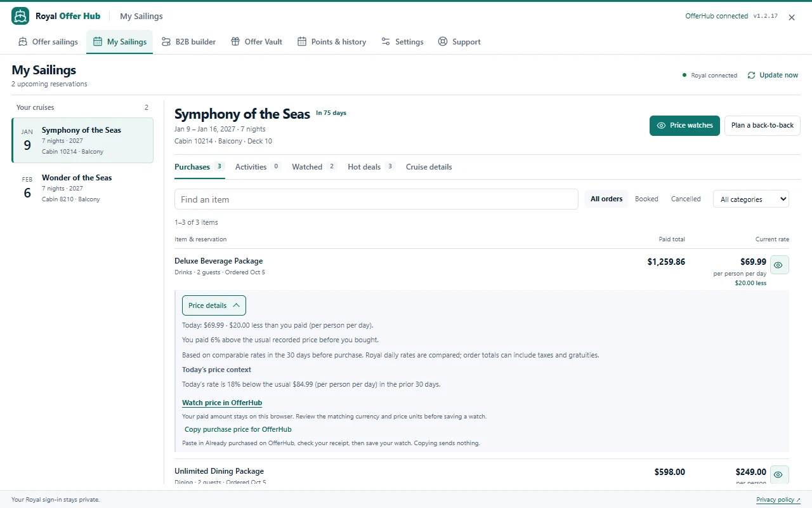
Task: Click the $1,259.86 paid total
Action: click(666, 262)
